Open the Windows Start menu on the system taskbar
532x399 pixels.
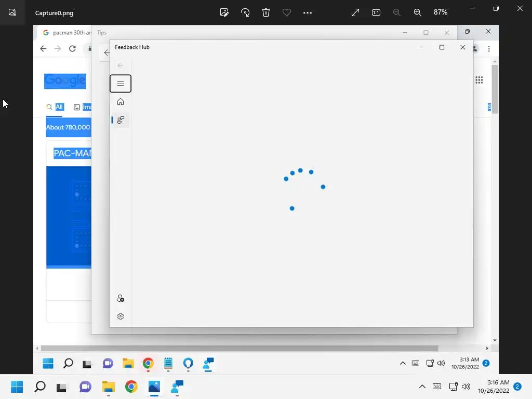coord(17,387)
